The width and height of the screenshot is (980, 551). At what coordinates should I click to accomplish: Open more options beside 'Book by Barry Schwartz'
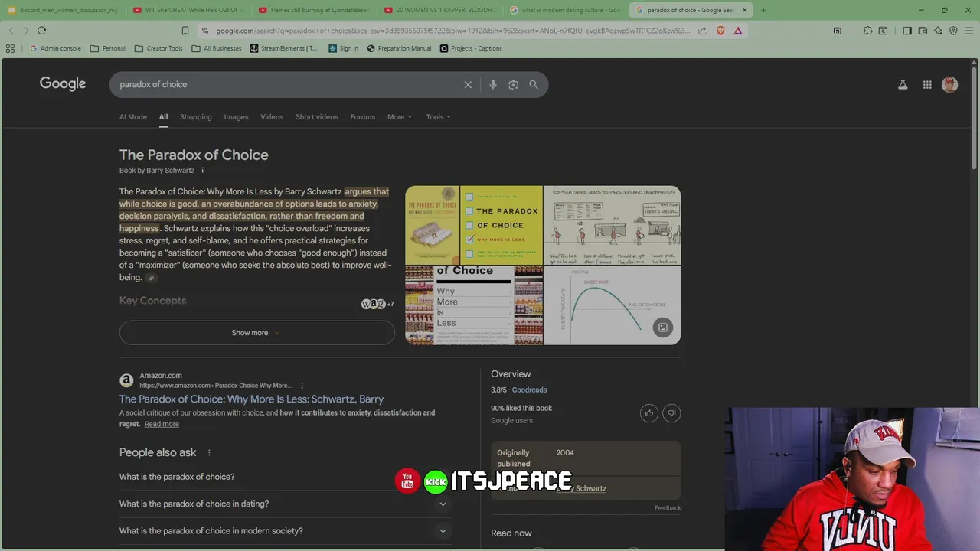tap(202, 171)
